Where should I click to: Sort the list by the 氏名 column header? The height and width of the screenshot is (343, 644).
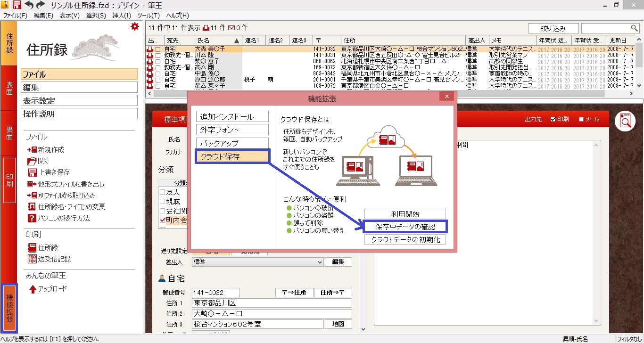pyautogui.click(x=217, y=40)
